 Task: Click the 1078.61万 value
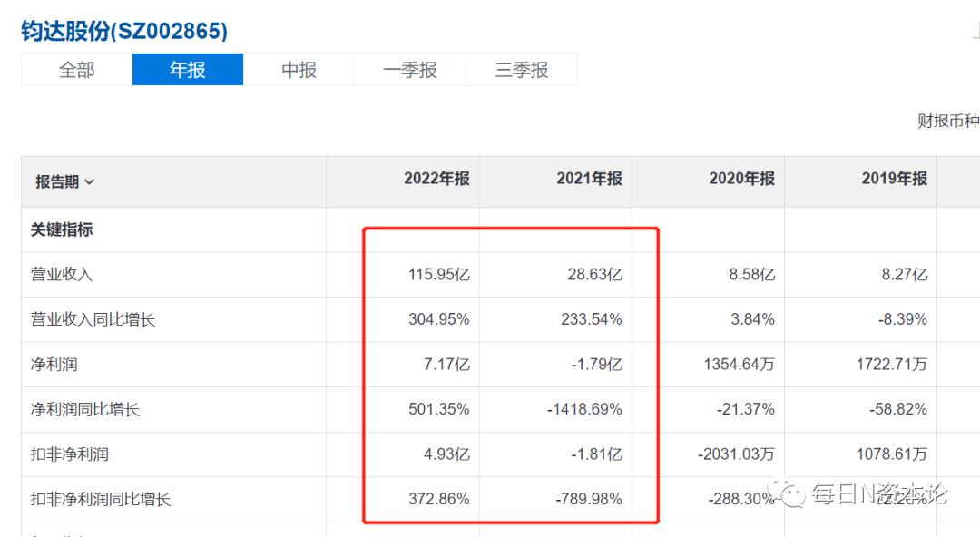pyautogui.click(x=892, y=454)
